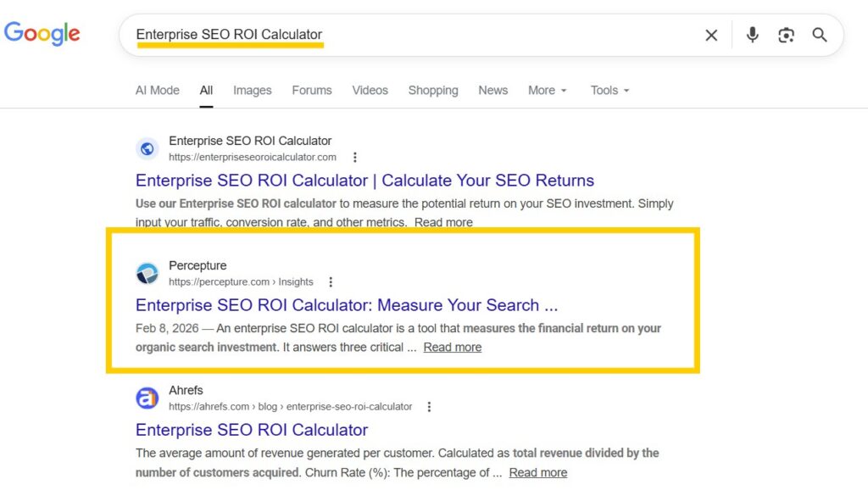Screen dimensions: 868x501
Task: Open three-dot menu beside Percepture result
Action: pos(331,281)
